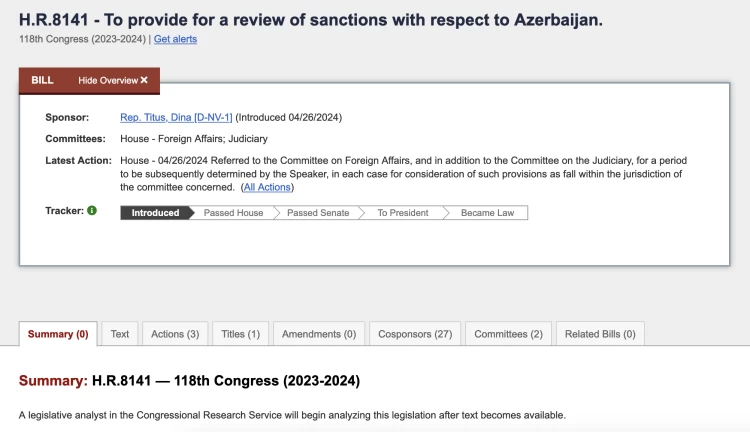Screen dimensions: 750x432
Task: Click the Tracker info icon
Action: tap(92, 211)
